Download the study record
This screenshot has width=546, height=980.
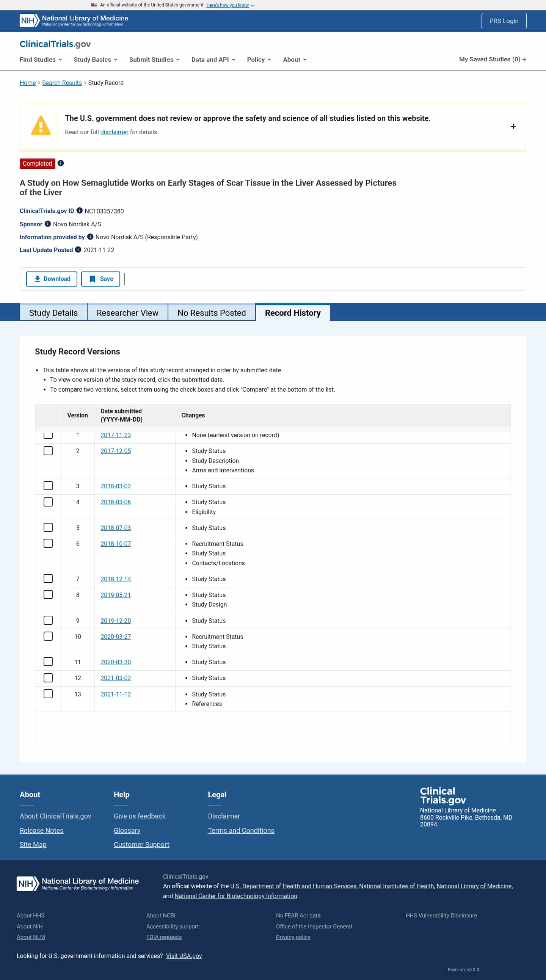[52, 279]
